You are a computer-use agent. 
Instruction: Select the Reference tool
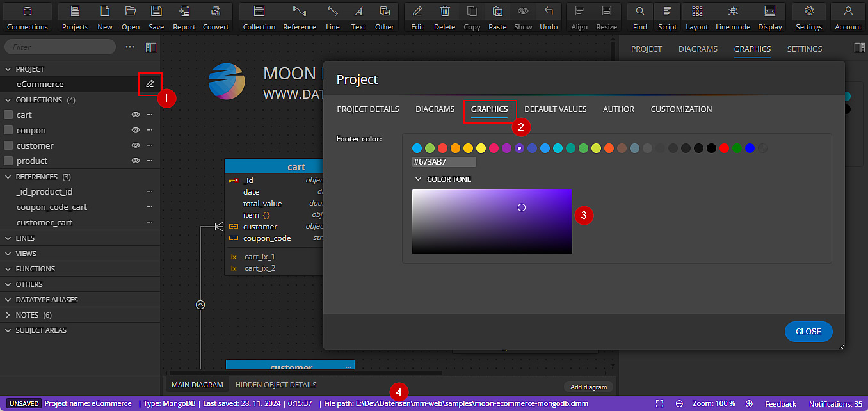[300, 17]
